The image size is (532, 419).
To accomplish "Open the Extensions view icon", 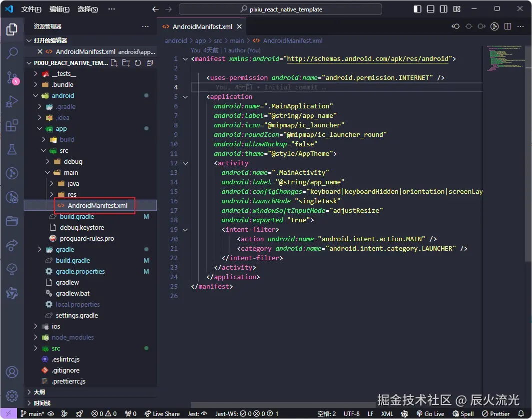I will click(12, 125).
